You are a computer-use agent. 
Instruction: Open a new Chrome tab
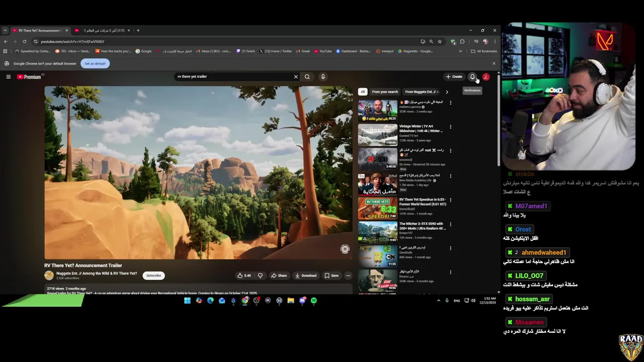pyautogui.click(x=138, y=31)
